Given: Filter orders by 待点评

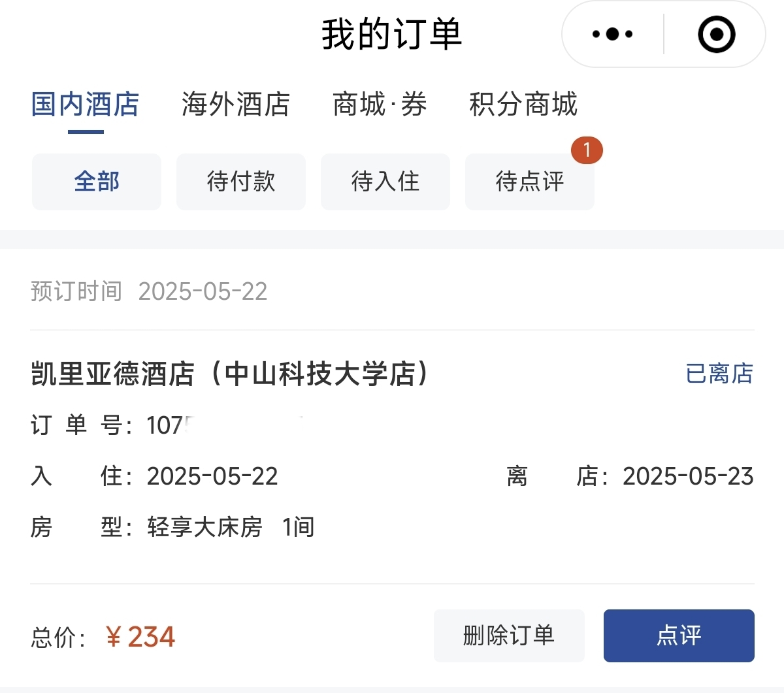Looking at the screenshot, I should pos(529,182).
